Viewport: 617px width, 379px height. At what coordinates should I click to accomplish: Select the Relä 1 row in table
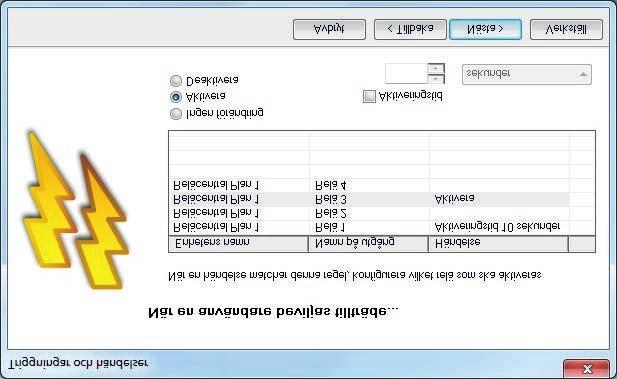point(369,227)
